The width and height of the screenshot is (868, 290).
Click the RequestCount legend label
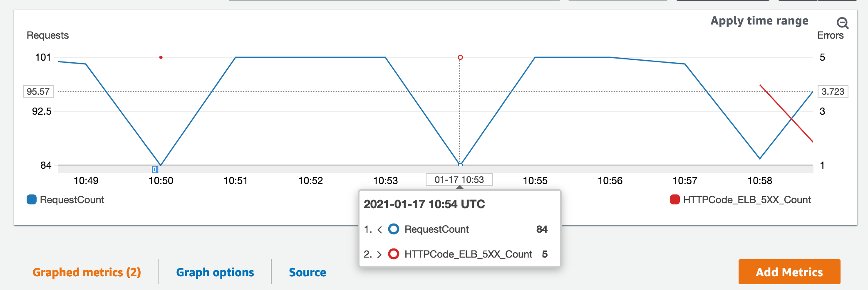tap(72, 200)
